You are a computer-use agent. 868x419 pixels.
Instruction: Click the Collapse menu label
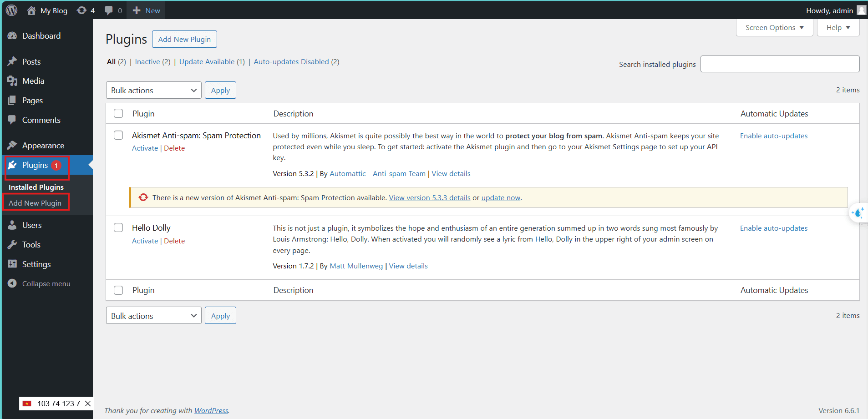[x=46, y=284]
